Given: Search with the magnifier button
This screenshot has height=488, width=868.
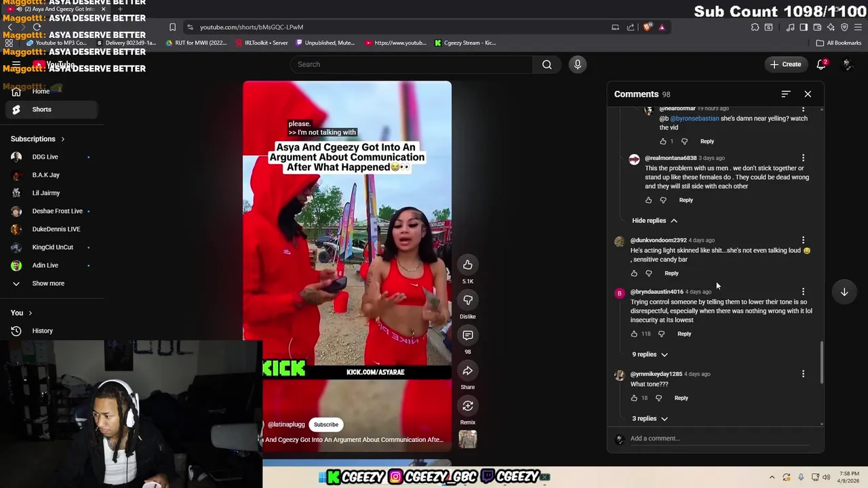Looking at the screenshot, I should [x=547, y=64].
